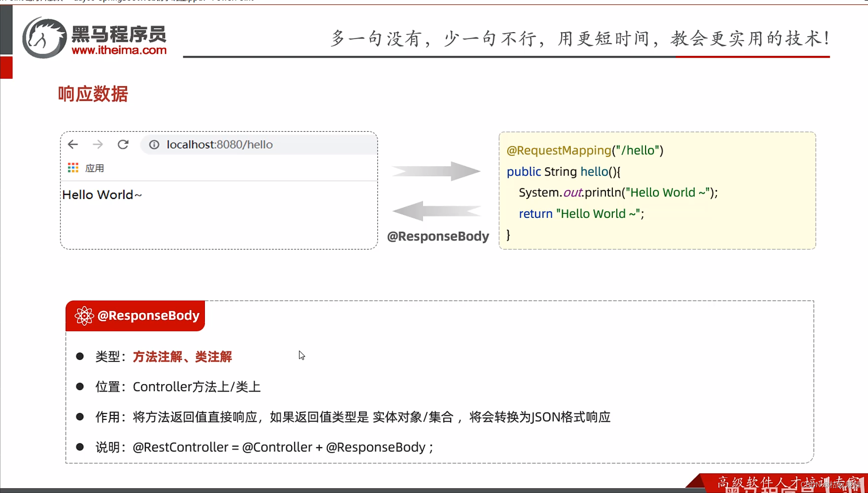Click the gray right-pointing request arrow
Image resolution: width=868 pixels, height=493 pixels.
click(436, 171)
